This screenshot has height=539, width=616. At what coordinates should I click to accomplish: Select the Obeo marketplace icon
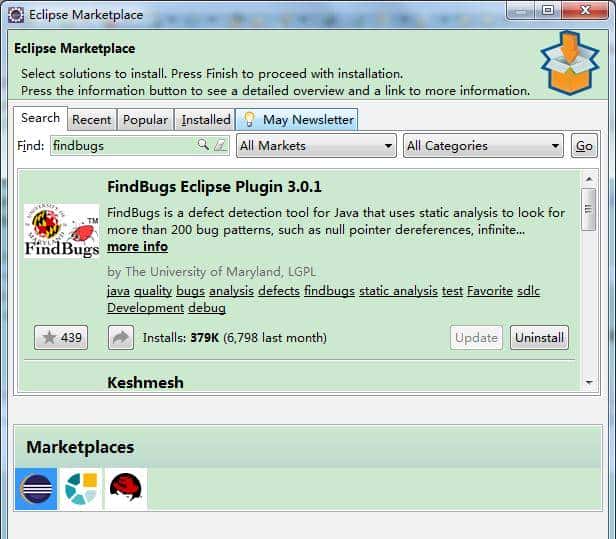click(x=81, y=489)
